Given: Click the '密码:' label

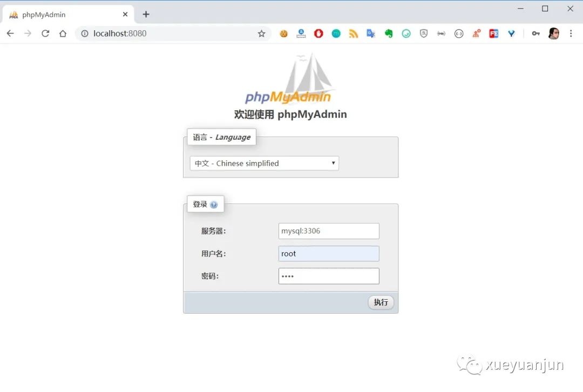Looking at the screenshot, I should (209, 276).
